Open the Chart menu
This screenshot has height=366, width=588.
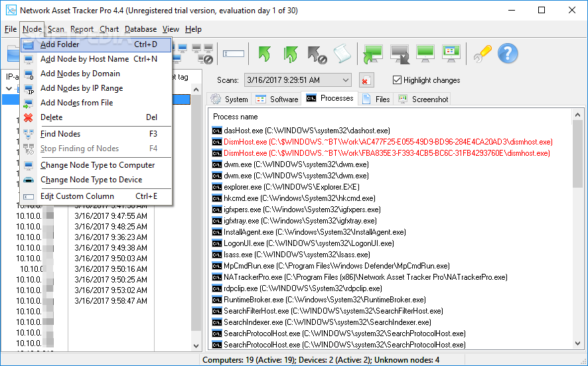pos(109,29)
